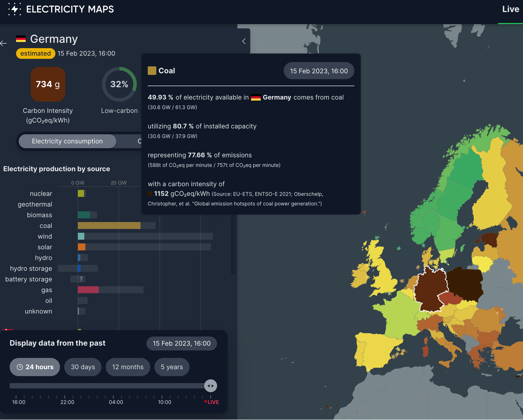Select the 30 days time range

(x=83, y=367)
